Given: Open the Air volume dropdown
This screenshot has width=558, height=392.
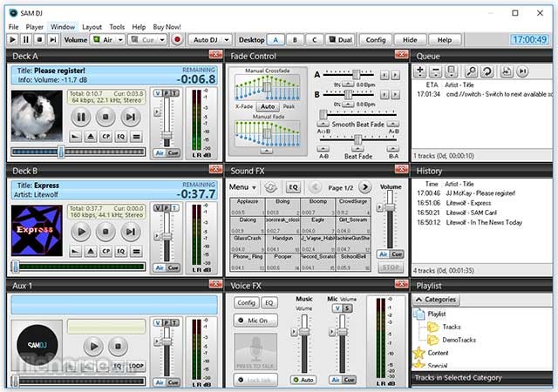Looking at the screenshot, I should pos(119,39).
